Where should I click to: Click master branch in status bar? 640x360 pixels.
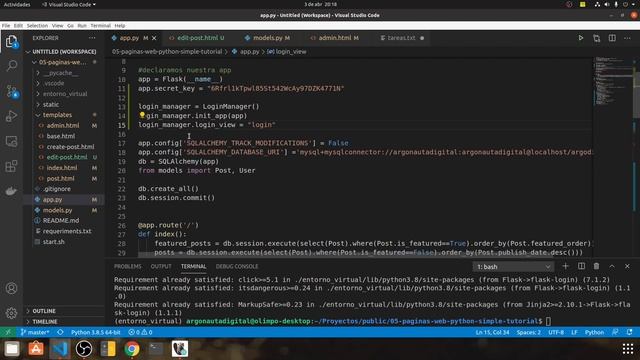pyautogui.click(x=35, y=332)
